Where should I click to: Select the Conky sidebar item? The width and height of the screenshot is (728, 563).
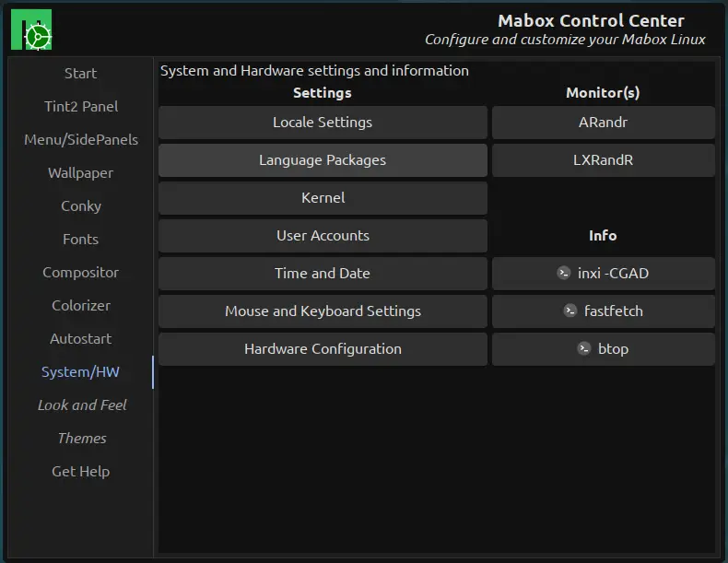pos(81,206)
